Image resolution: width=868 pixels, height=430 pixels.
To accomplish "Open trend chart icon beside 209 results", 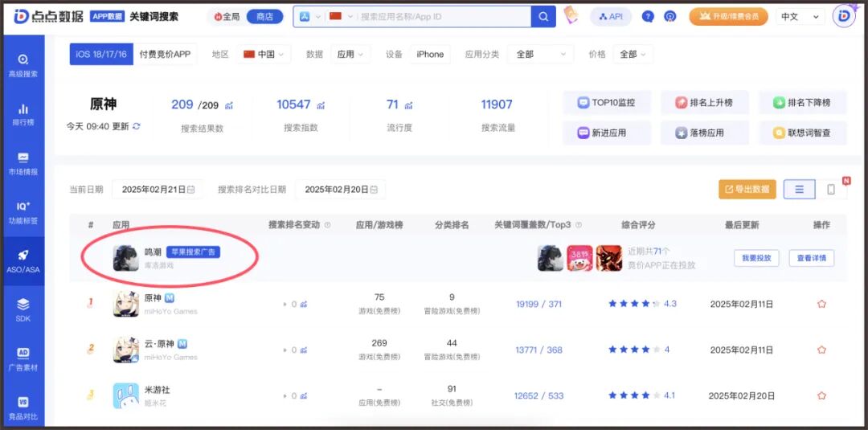I will (228, 105).
